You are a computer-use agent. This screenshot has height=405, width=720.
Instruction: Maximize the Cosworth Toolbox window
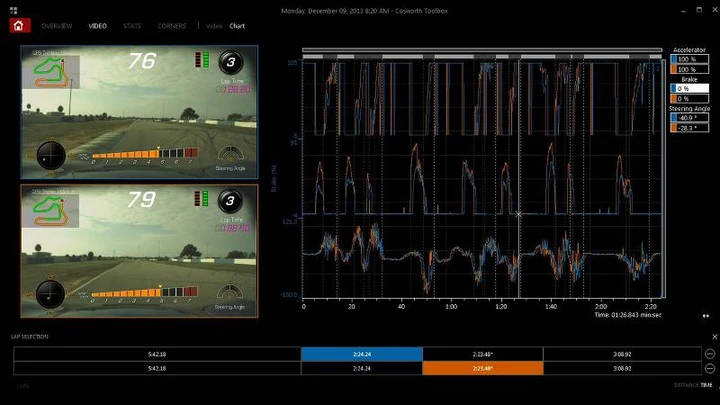[699, 10]
